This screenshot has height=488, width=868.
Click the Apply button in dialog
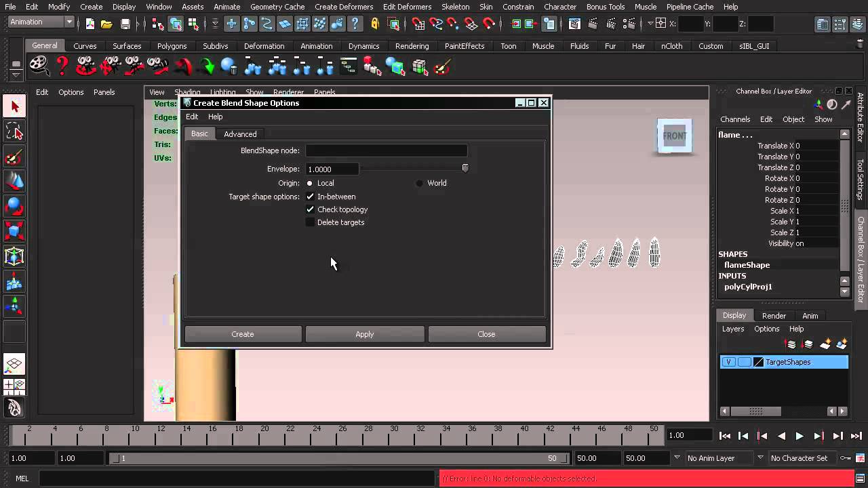pos(365,334)
